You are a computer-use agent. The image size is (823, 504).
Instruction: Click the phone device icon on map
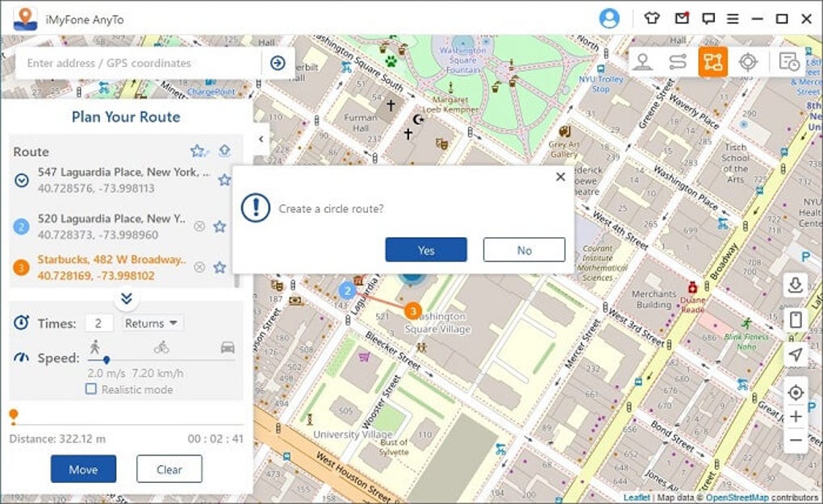pos(796,320)
